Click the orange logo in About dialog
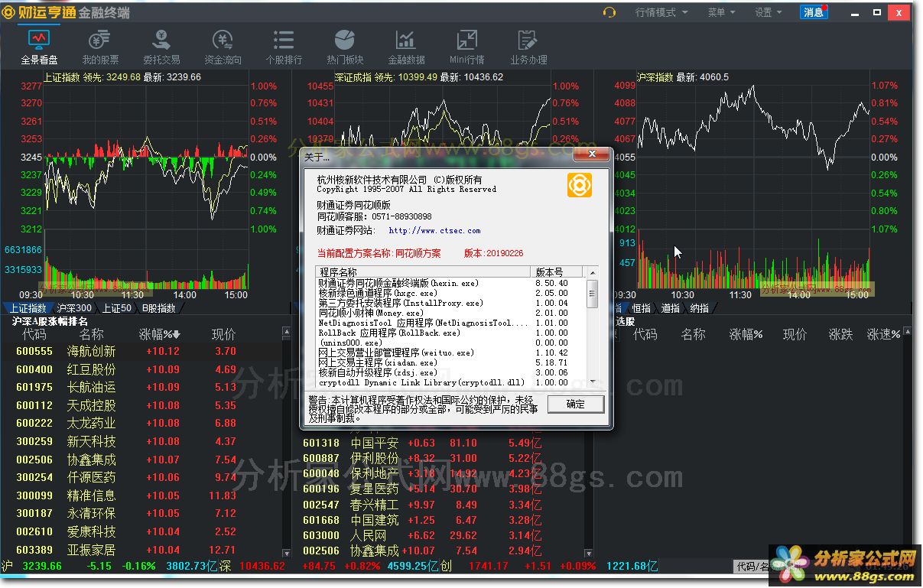Viewport: 923px width, 588px height. [x=579, y=185]
